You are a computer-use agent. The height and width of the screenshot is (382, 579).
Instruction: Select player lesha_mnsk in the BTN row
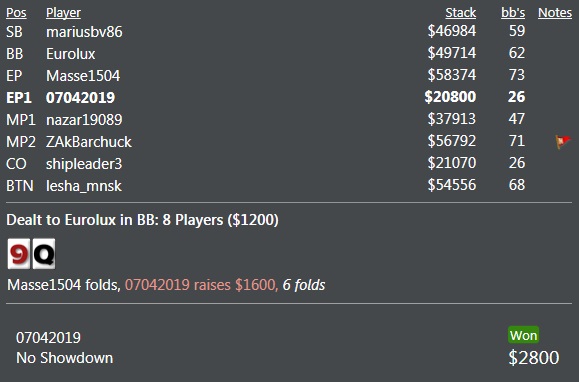click(x=84, y=186)
